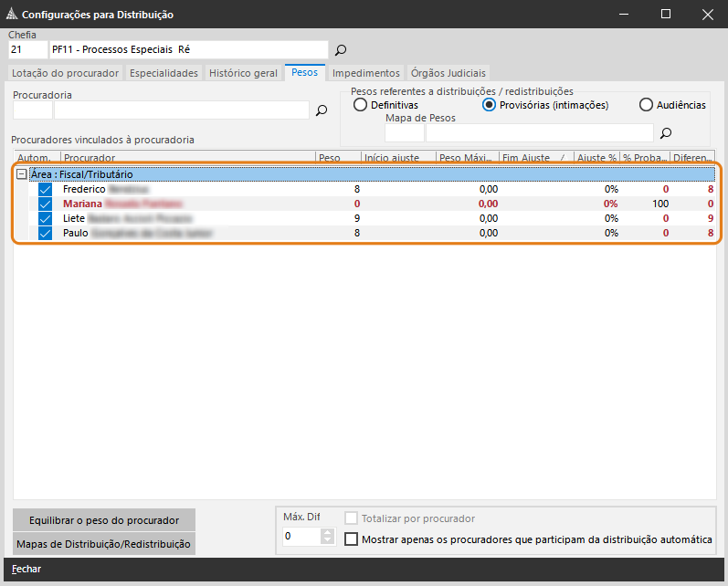The image size is (728, 586).
Task: Collapse the Área Fiscal/Tributário group
Action: pyautogui.click(x=22, y=174)
